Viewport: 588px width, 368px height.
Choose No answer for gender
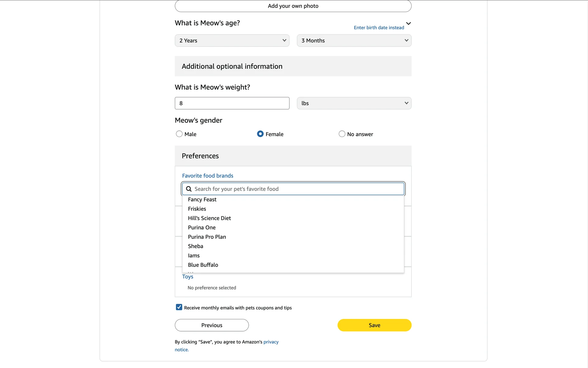pos(342,134)
